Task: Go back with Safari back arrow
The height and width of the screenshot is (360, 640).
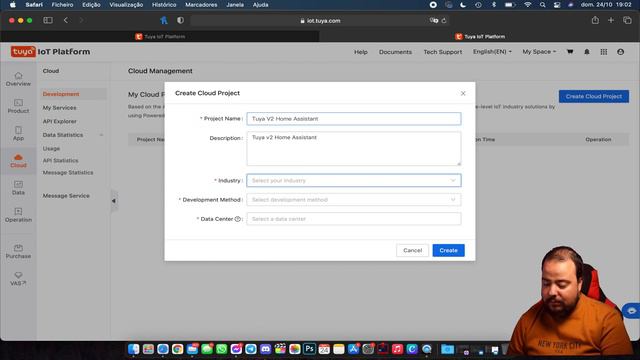Action: (66, 20)
